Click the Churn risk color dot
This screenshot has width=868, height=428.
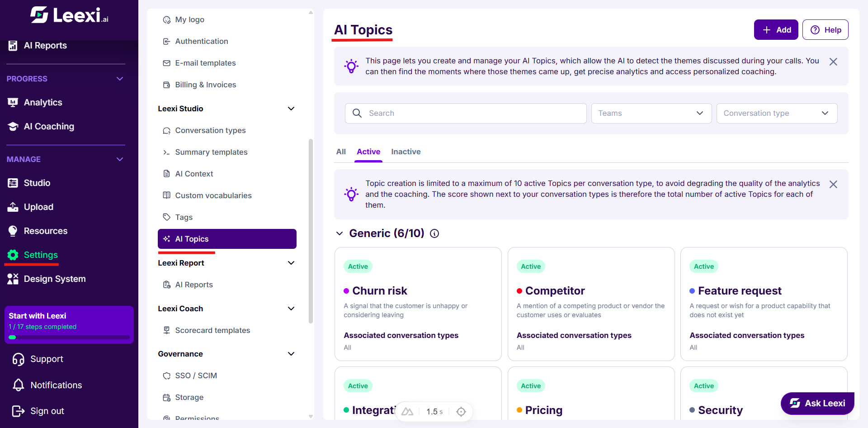coord(346,291)
